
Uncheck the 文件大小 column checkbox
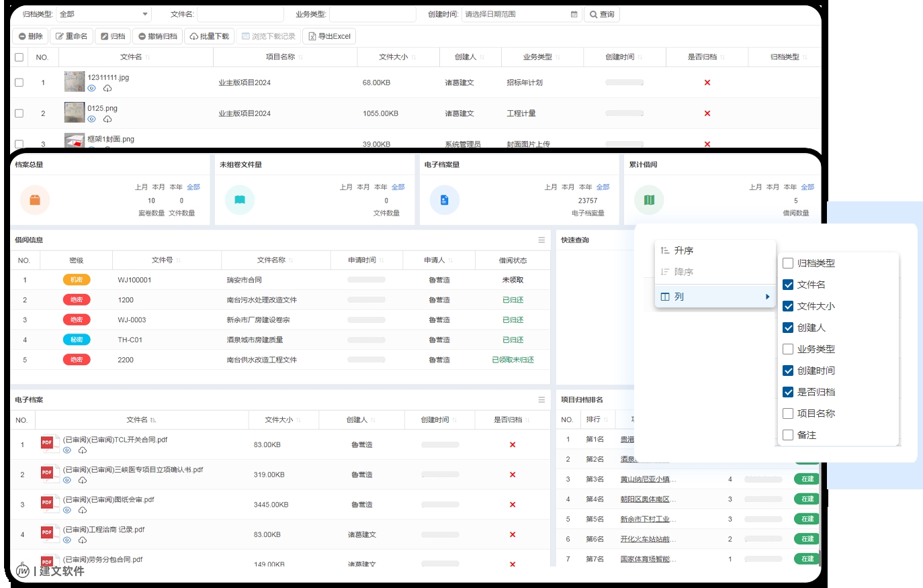[788, 306]
